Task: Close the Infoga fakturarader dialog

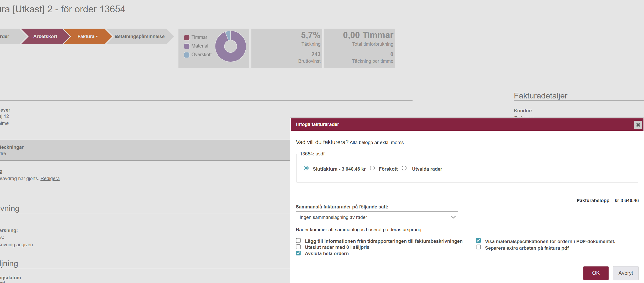Action: [x=638, y=125]
